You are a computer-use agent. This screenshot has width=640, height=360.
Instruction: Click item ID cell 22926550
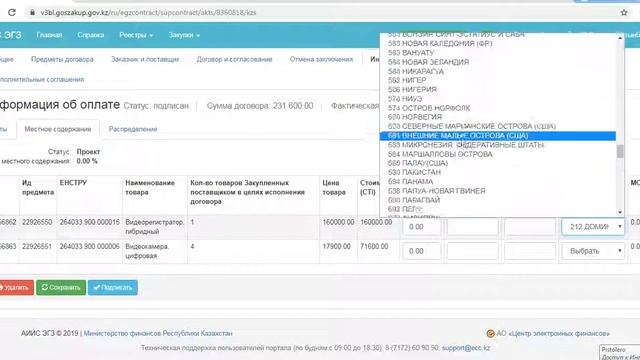coord(37,222)
